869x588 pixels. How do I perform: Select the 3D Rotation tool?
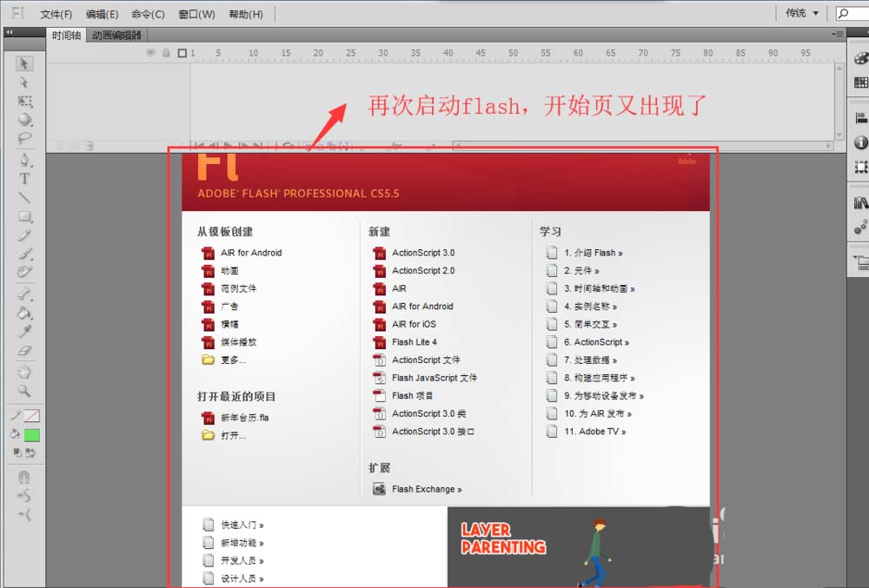coord(23,120)
